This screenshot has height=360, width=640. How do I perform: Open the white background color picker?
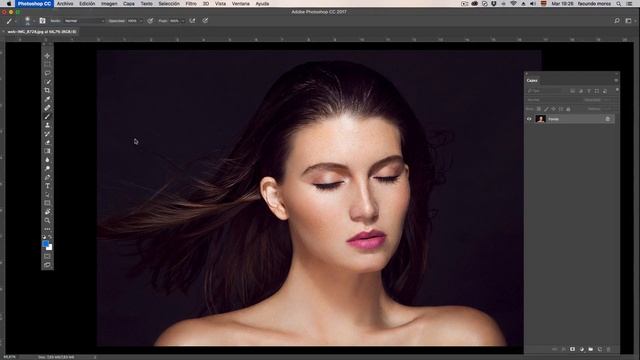point(50,248)
